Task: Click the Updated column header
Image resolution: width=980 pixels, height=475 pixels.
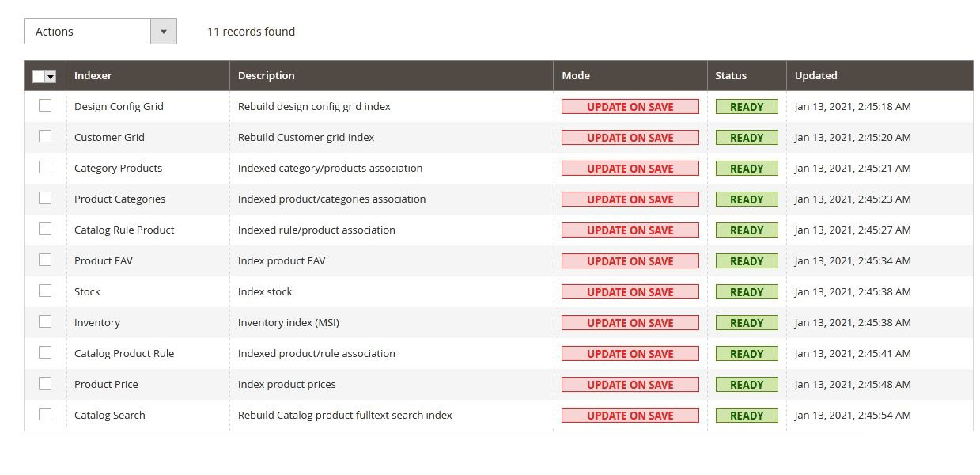Action: [x=815, y=76]
